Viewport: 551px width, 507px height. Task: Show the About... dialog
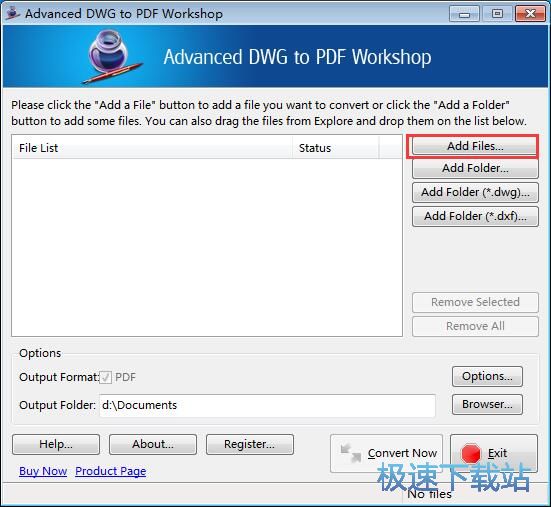153,444
